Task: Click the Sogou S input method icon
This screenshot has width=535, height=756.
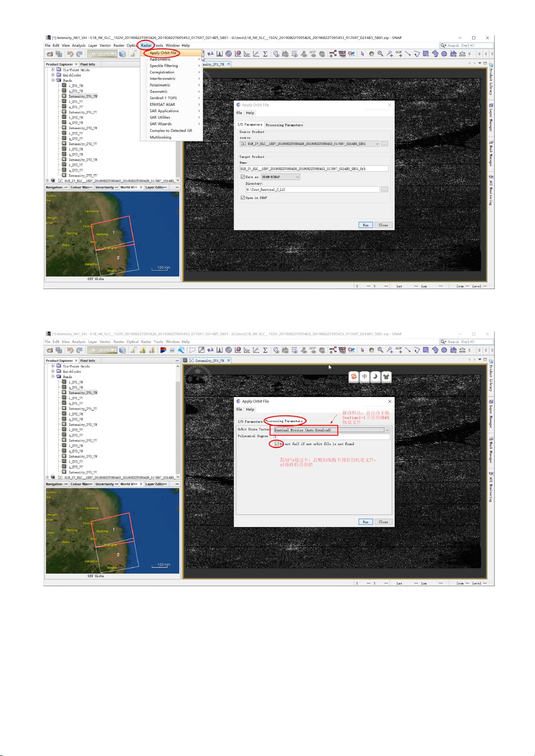Action: point(354,377)
